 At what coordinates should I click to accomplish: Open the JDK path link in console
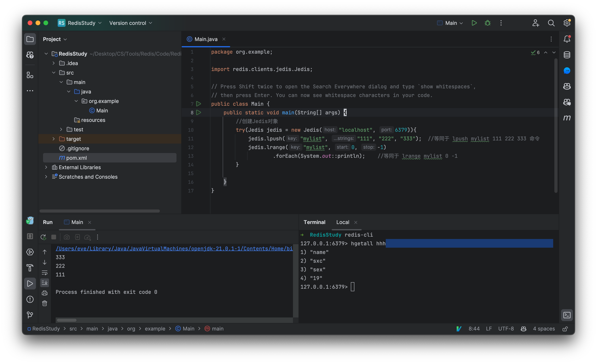click(174, 249)
